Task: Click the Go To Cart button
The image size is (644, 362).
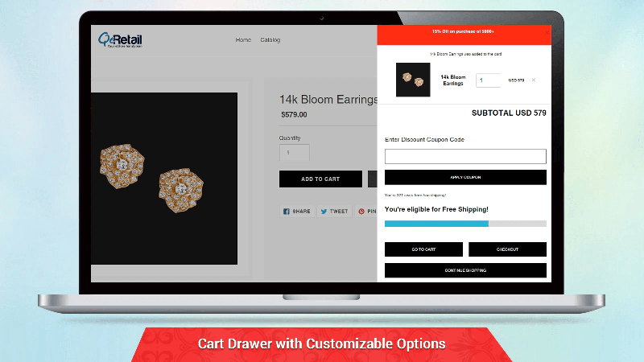Action: click(423, 249)
